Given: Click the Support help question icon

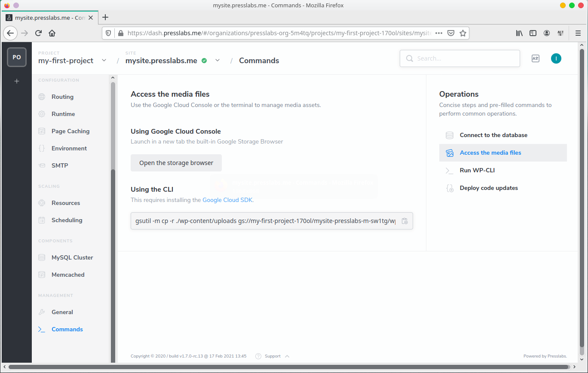Looking at the screenshot, I should click(x=258, y=356).
